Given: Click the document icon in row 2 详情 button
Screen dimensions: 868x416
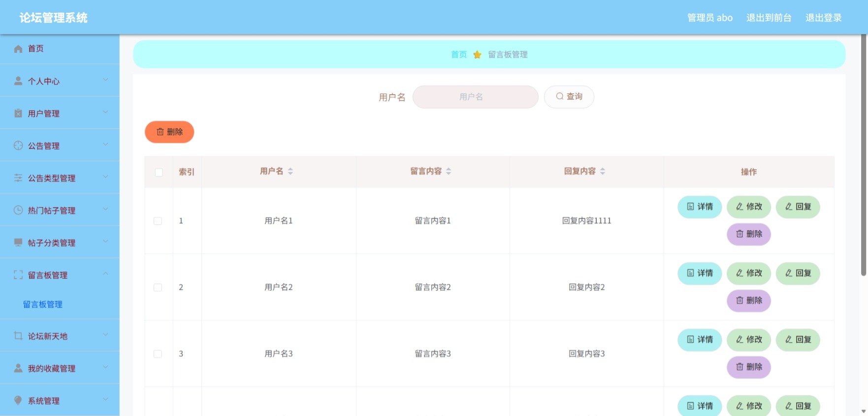Looking at the screenshot, I should coord(691,273).
